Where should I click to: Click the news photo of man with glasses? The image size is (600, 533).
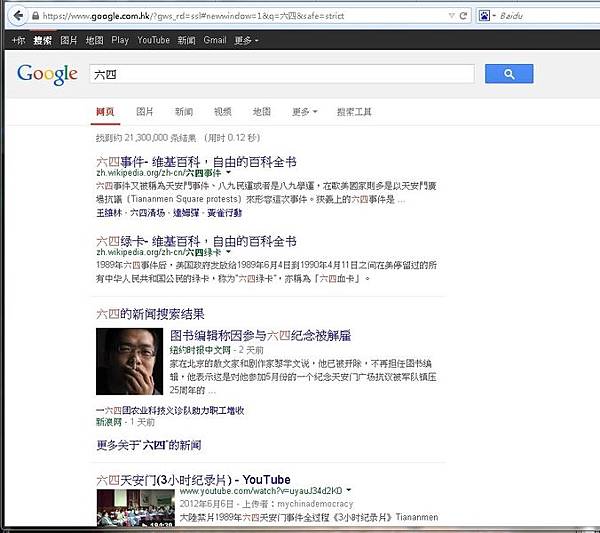(129, 361)
